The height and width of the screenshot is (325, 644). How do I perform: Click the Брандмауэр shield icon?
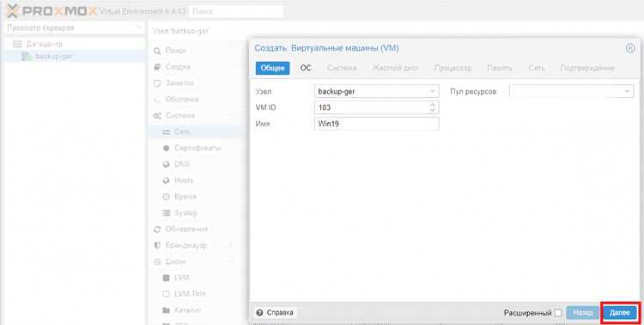(x=157, y=246)
